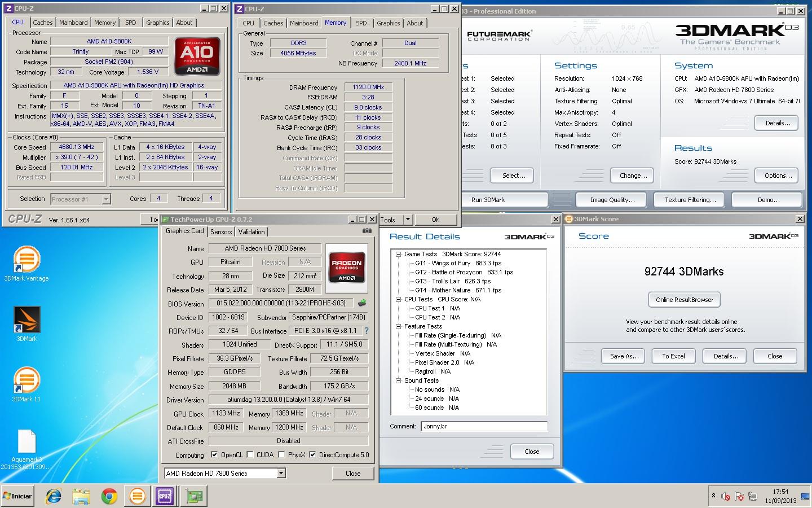812x508 pixels.
Task: Open the 3DMark desktop shortcut
Action: pos(27,324)
